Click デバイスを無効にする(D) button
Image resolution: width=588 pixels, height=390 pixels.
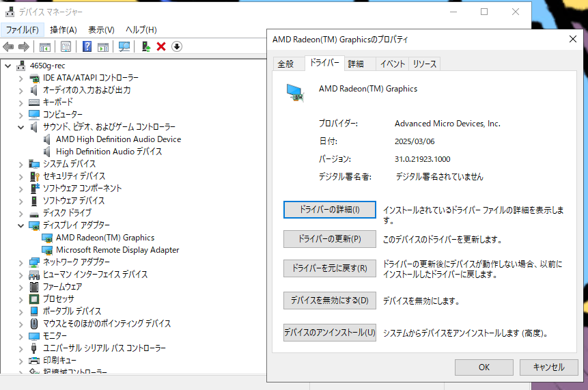(330, 301)
